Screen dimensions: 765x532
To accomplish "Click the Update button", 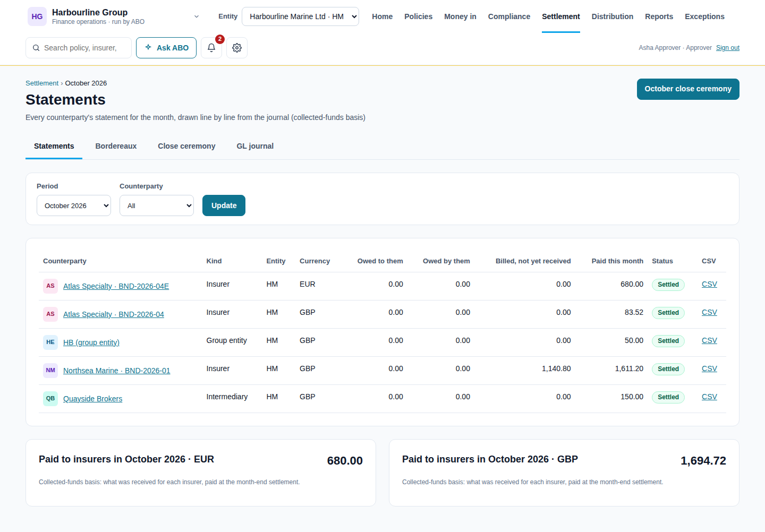I will pos(224,205).
